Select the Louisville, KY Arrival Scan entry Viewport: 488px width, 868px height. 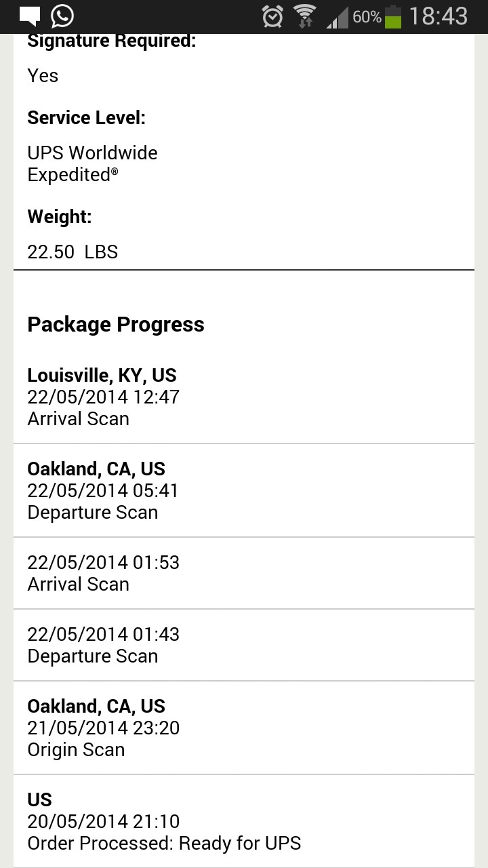point(244,397)
